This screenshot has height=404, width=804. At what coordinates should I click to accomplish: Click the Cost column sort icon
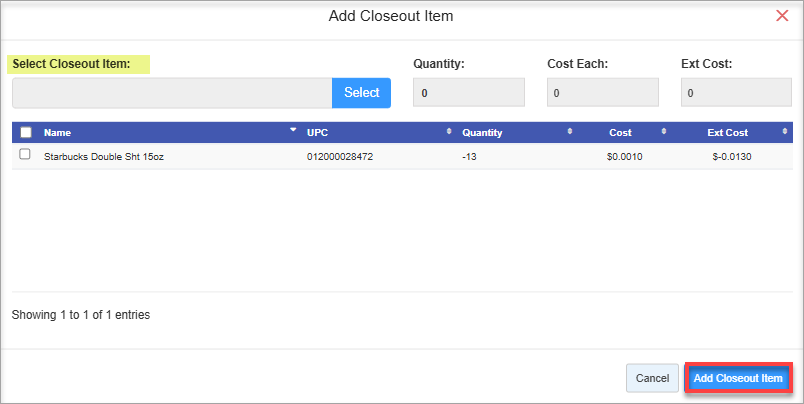pyautogui.click(x=664, y=132)
